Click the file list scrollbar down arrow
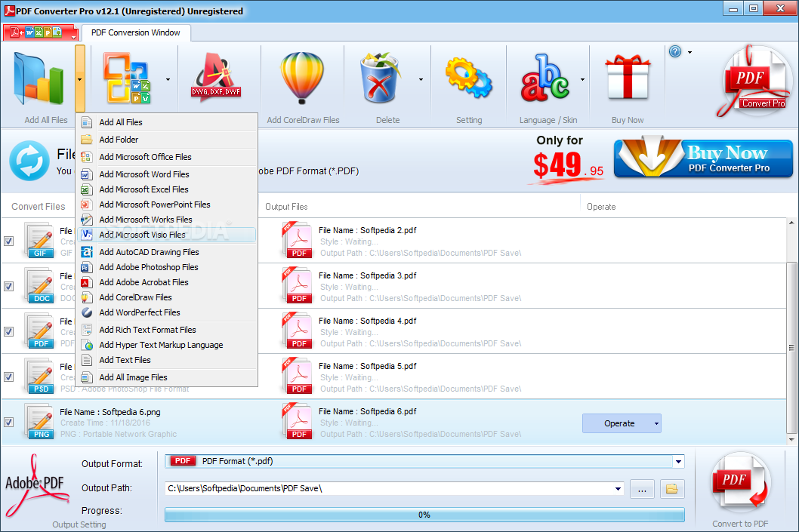This screenshot has height=532, width=799. click(x=791, y=439)
